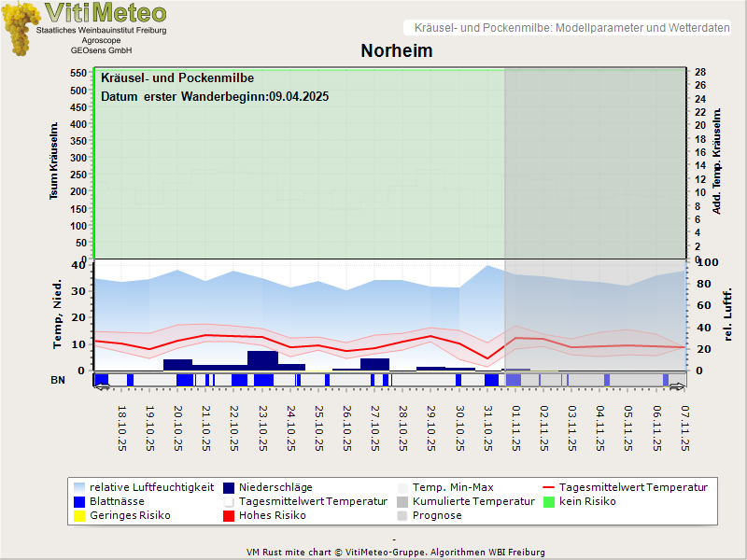Click the 31.10.25 date label on axis
Viewport: 747px width, 560px height.
488,427
